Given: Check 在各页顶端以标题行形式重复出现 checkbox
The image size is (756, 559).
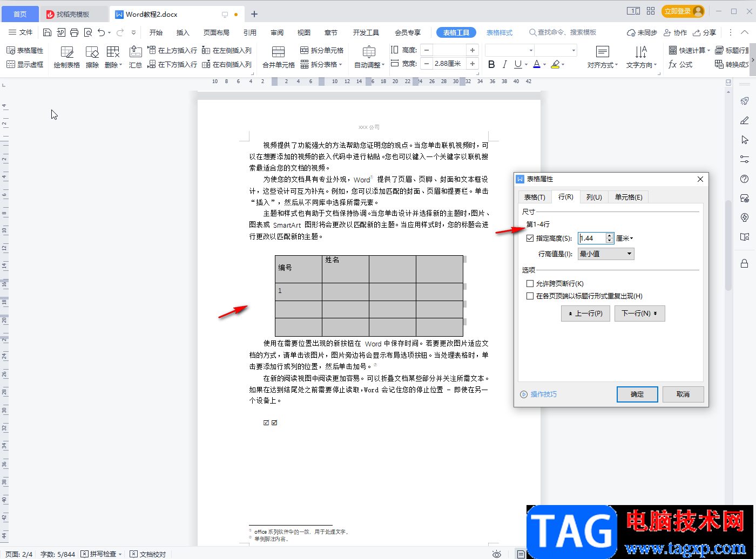Looking at the screenshot, I should pos(530,296).
